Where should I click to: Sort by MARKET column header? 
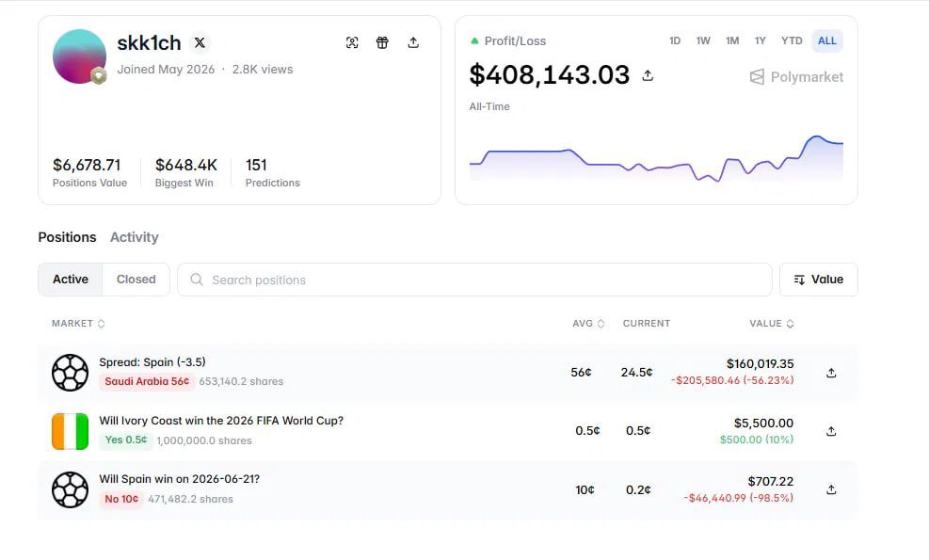coord(78,324)
